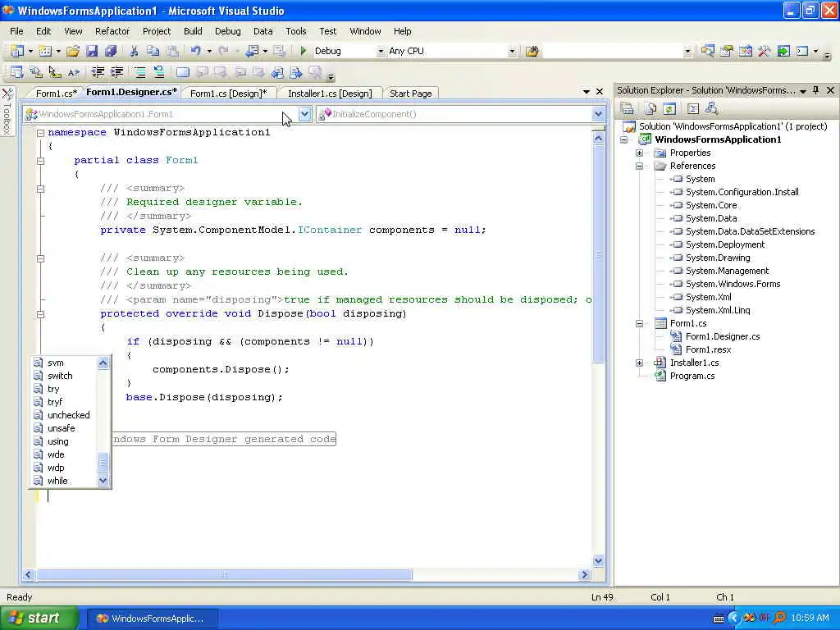The height and width of the screenshot is (630, 840).
Task: Switch to the Form1.cs [Design]* tab
Action: [229, 94]
